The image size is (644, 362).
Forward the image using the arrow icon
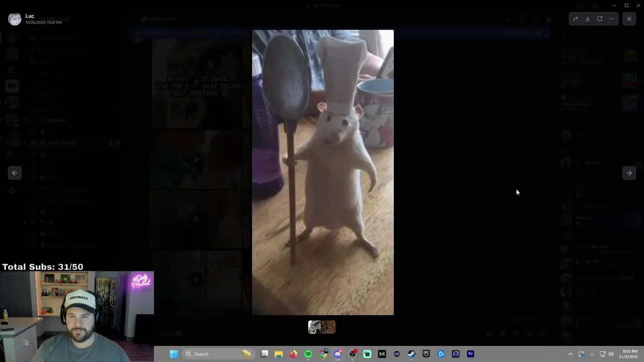coord(576,19)
